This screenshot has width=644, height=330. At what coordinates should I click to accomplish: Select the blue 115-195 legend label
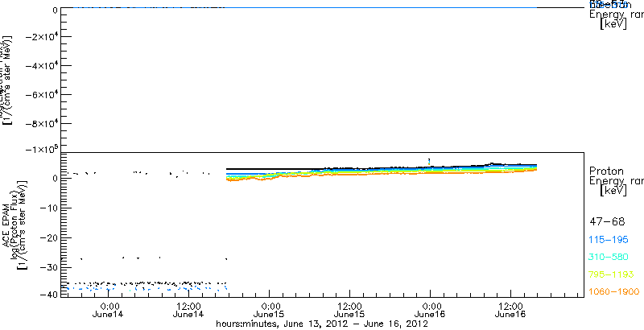(x=609, y=240)
